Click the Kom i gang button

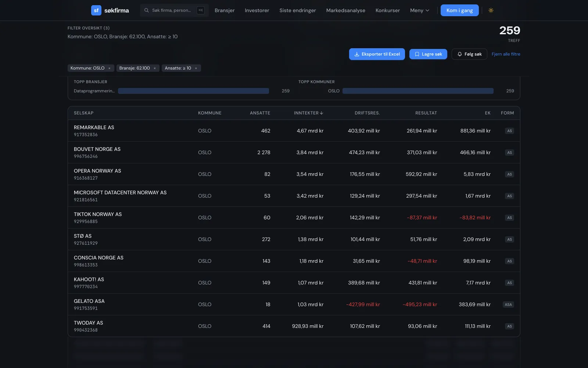tap(460, 10)
